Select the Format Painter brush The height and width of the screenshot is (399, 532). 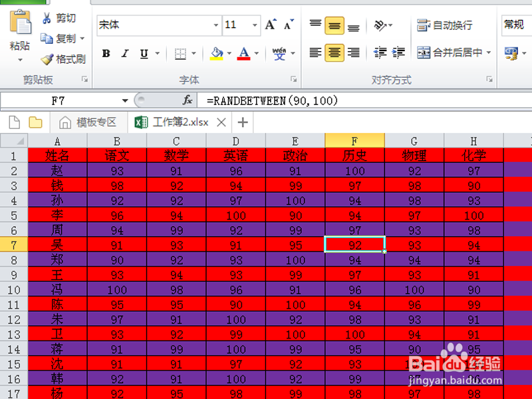tap(63, 59)
